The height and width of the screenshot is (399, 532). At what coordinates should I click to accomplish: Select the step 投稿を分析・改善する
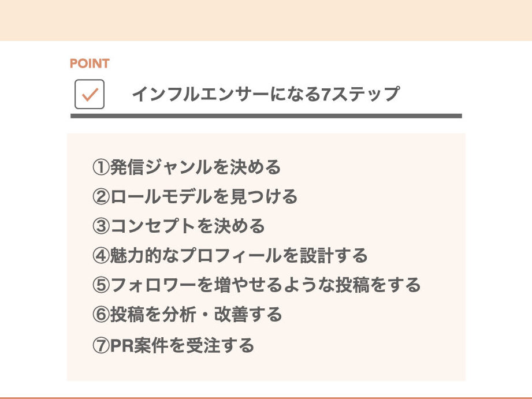[x=196, y=315]
